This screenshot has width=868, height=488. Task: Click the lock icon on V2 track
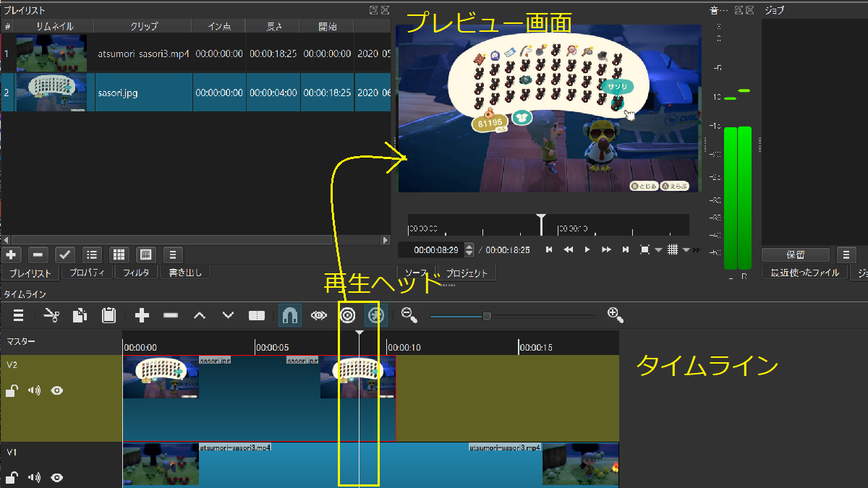click(10, 390)
